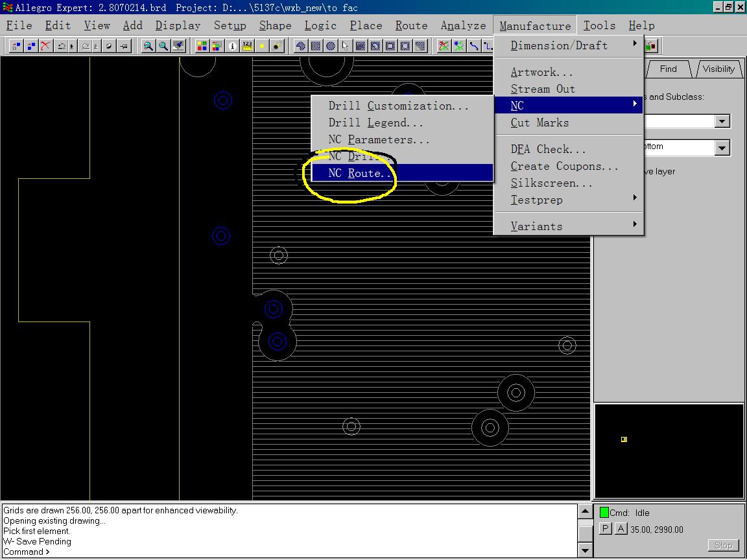Viewport: 747px width, 560px height.
Task: Click the world view overview window
Action: click(669, 451)
